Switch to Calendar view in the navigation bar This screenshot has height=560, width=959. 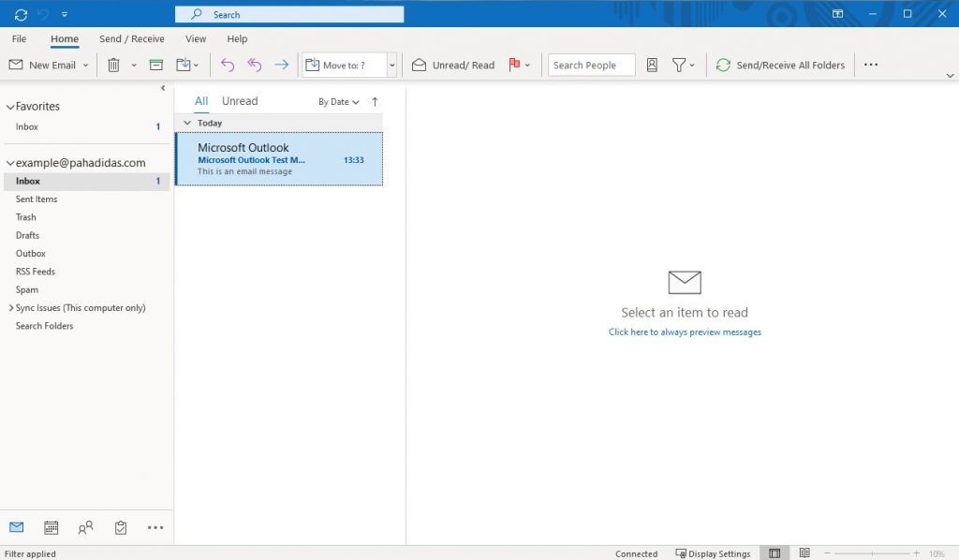[52, 528]
